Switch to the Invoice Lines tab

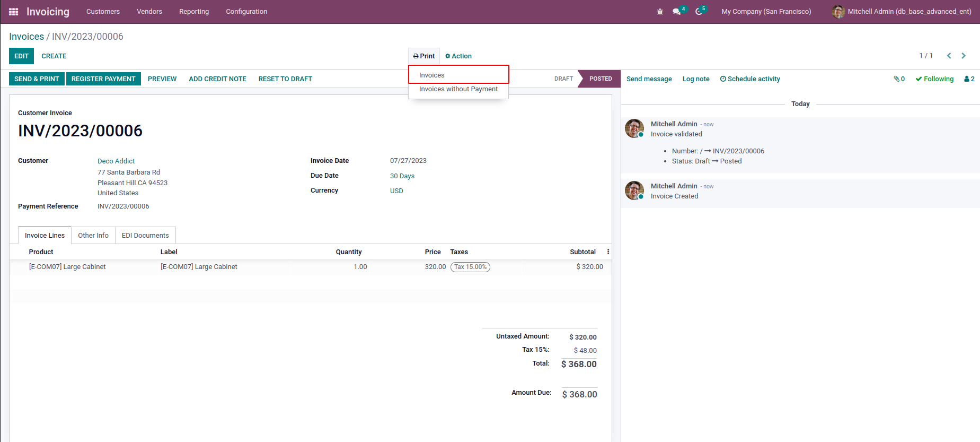click(x=45, y=236)
